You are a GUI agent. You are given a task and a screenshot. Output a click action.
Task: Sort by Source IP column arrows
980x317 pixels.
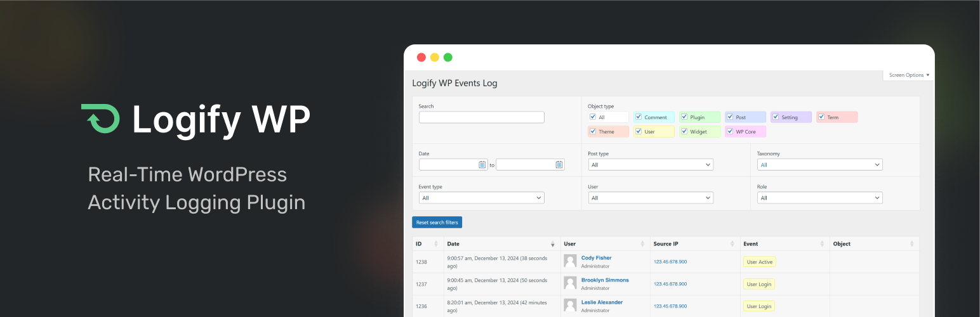point(733,244)
